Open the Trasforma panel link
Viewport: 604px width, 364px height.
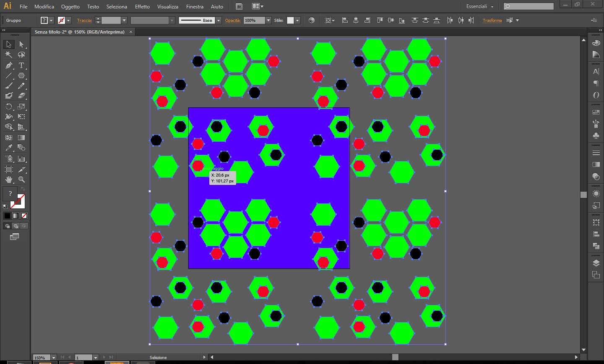coord(492,20)
